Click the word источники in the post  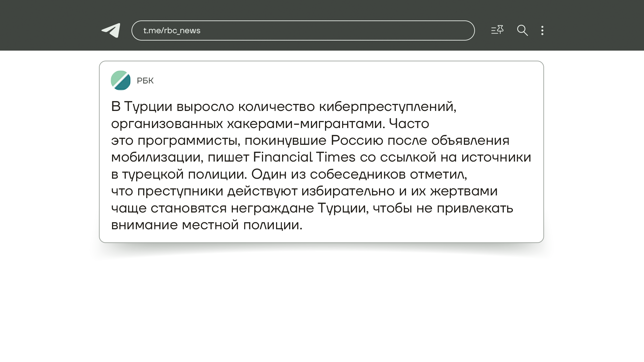[x=496, y=157]
